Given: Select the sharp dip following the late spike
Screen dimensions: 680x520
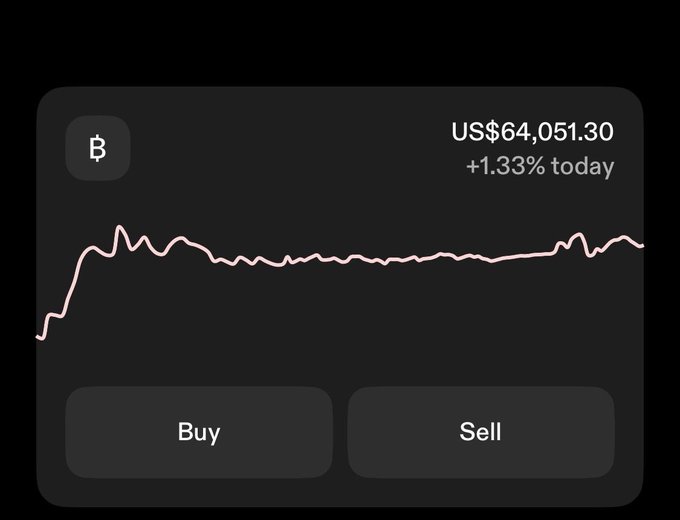Looking at the screenshot, I should coord(589,255).
